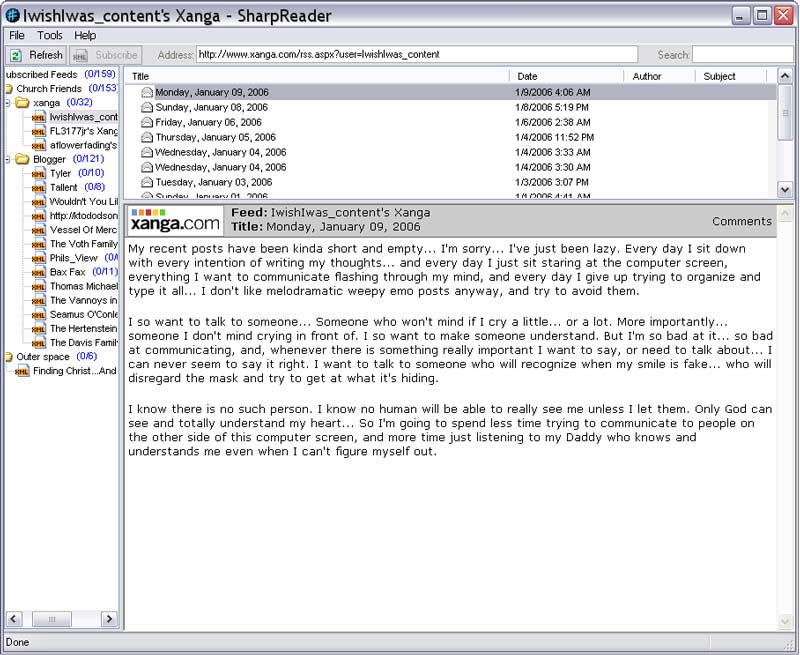Click XML icon of aflowerfading's feed

pos(38,145)
